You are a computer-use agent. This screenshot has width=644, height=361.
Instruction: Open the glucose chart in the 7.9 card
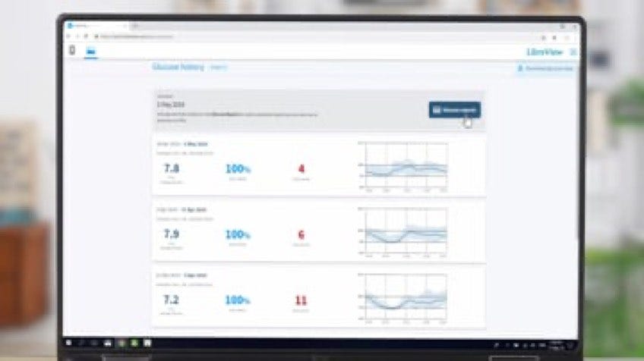[x=403, y=232]
